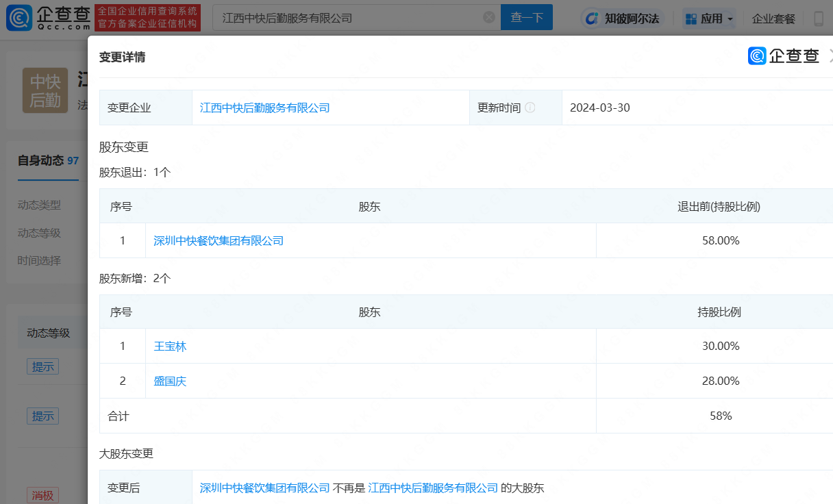Open shareholder 王宝林 link
The width and height of the screenshot is (833, 504).
(x=170, y=346)
